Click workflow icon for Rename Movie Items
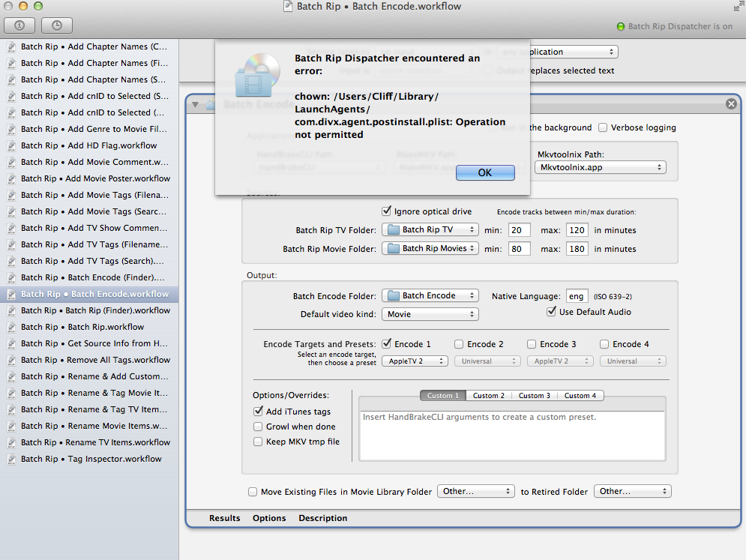Image resolution: width=746 pixels, height=560 pixels. (11, 427)
